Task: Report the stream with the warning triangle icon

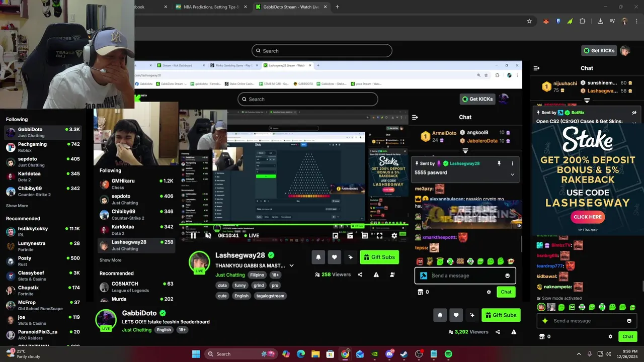Action: [x=514, y=332]
